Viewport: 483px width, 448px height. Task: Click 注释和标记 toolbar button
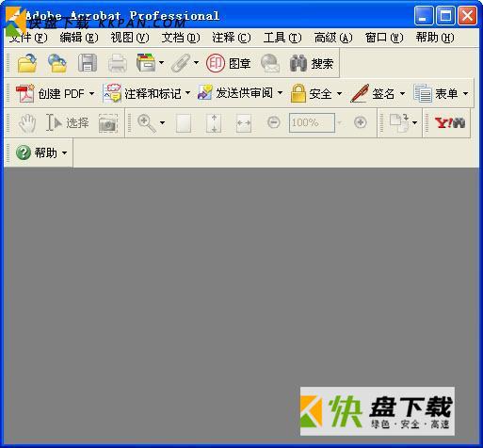(142, 93)
